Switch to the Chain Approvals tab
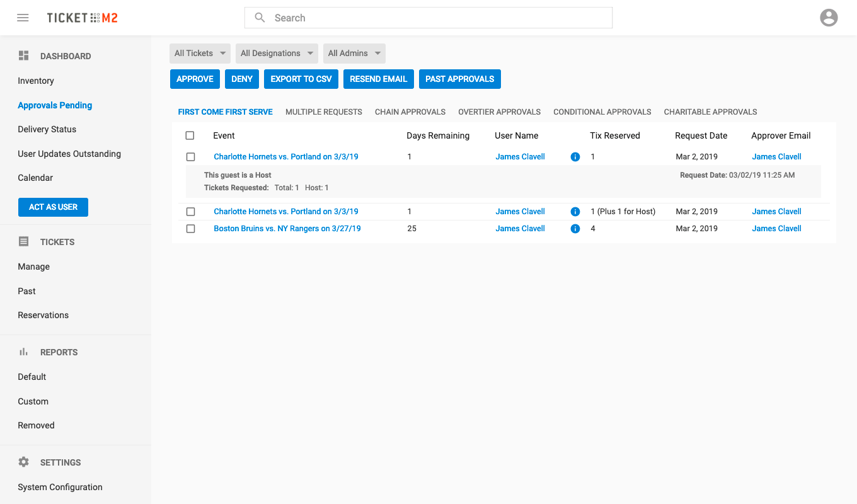The image size is (857, 504). [x=410, y=112]
